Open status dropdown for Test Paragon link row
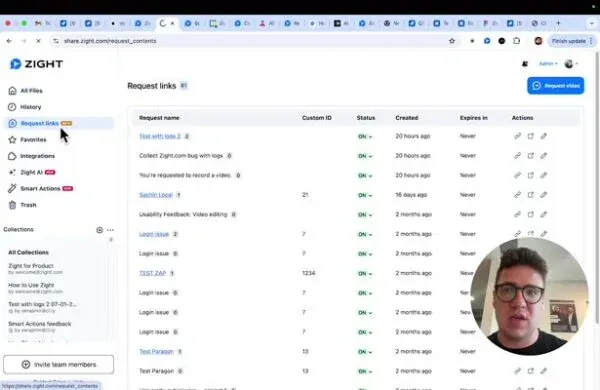The width and height of the screenshot is (600, 390). [x=365, y=352]
